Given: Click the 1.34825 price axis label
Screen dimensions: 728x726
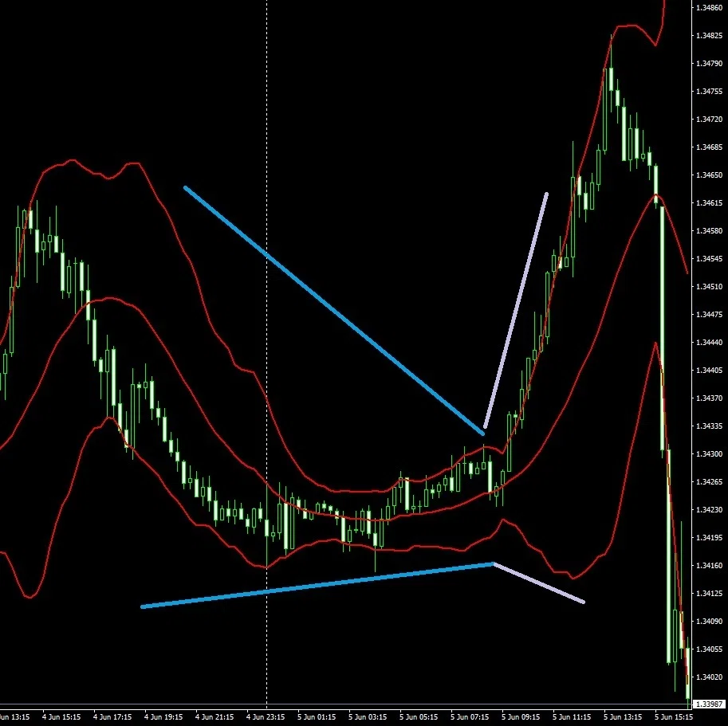Looking at the screenshot, I should tap(709, 35).
